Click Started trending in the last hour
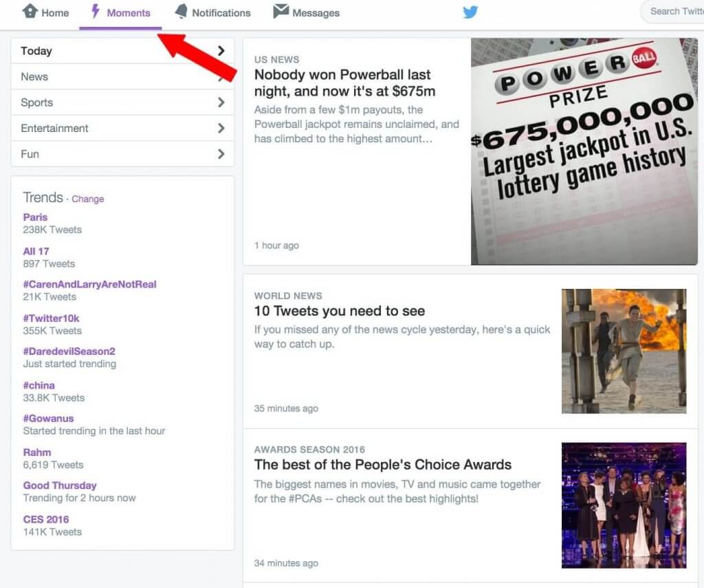 point(94,431)
